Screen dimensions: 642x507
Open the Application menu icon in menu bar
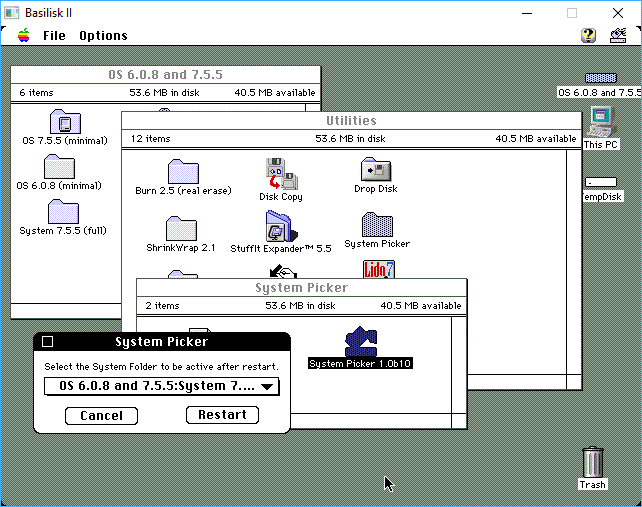(x=618, y=36)
